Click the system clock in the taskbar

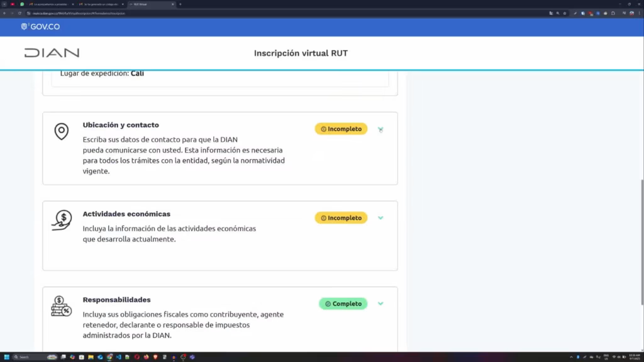click(635, 357)
